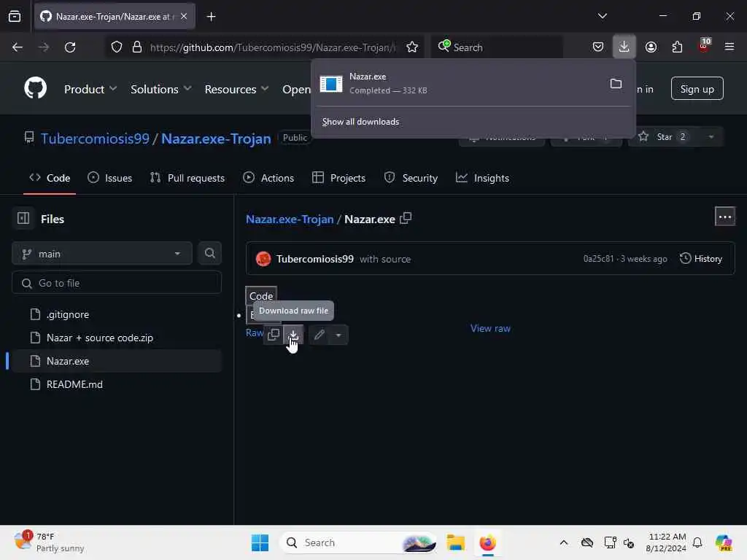Expand the Resources menu
This screenshot has height=560, width=747.
point(236,89)
